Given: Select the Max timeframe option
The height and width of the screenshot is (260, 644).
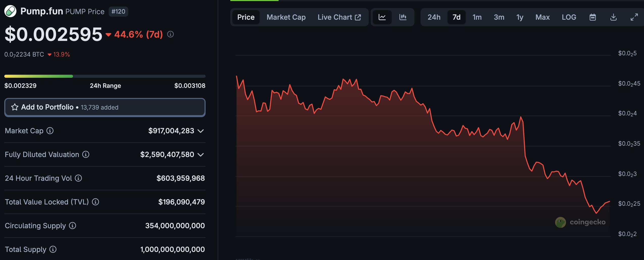Looking at the screenshot, I should [x=542, y=17].
